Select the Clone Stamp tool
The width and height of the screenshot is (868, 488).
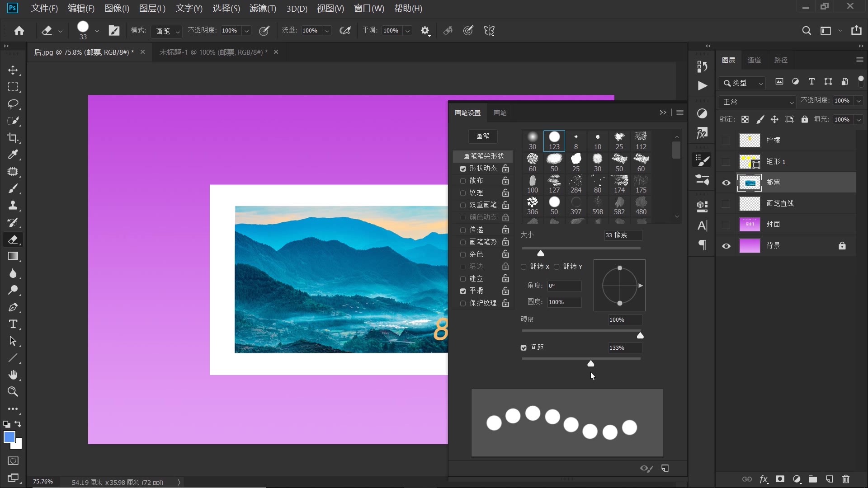tap(13, 206)
